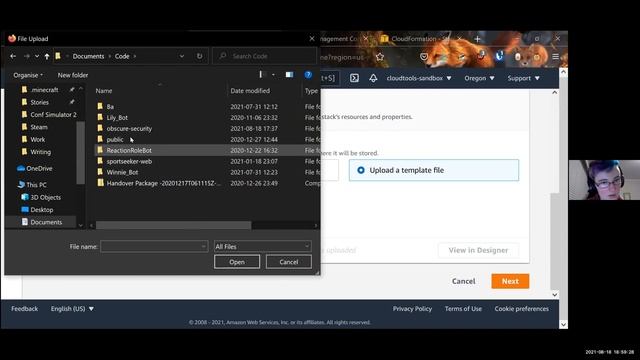Click the Search Code field
The width and height of the screenshot is (640, 360).
[264, 56]
